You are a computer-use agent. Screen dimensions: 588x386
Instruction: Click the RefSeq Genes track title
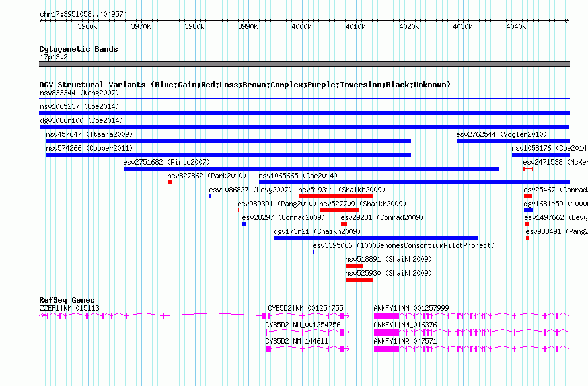67,300
